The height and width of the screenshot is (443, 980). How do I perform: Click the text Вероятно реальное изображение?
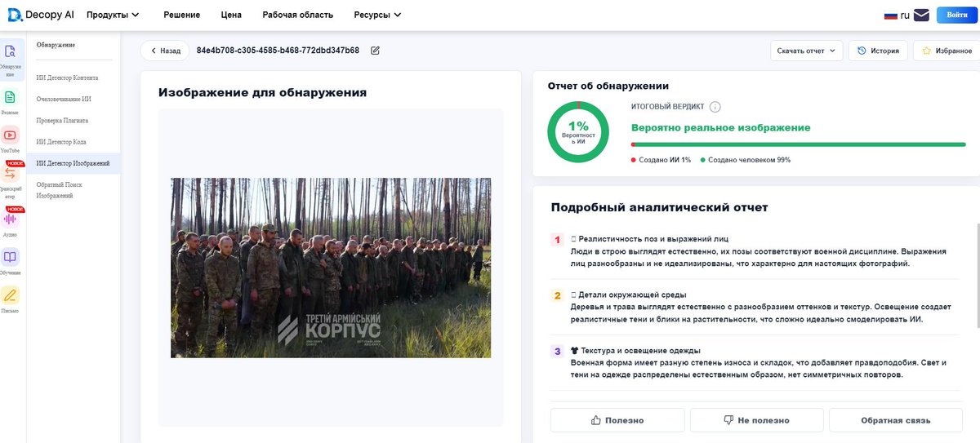pyautogui.click(x=721, y=128)
